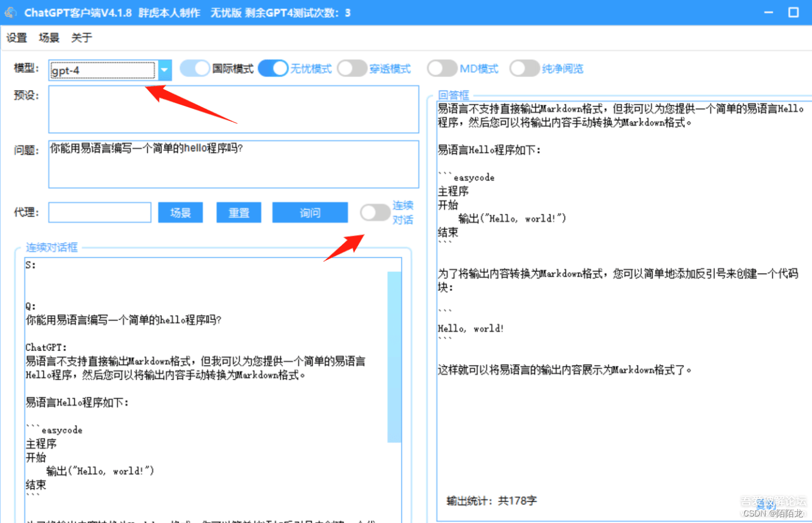The width and height of the screenshot is (812, 523).
Task: Click the 易语言Hello程序如下： line in the answer box
Action: coord(489,150)
